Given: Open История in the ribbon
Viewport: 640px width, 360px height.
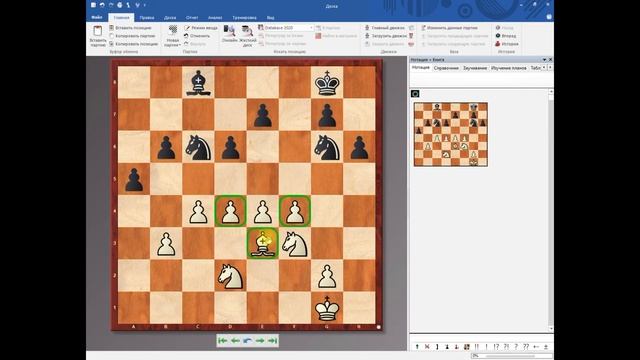Looking at the screenshot, I should (507, 44).
